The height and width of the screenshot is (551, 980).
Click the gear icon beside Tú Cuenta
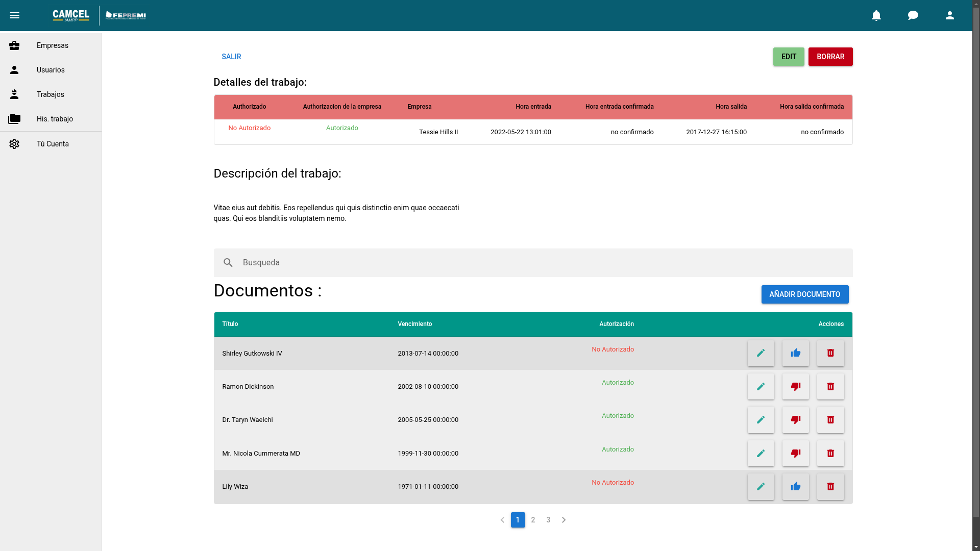point(14,144)
